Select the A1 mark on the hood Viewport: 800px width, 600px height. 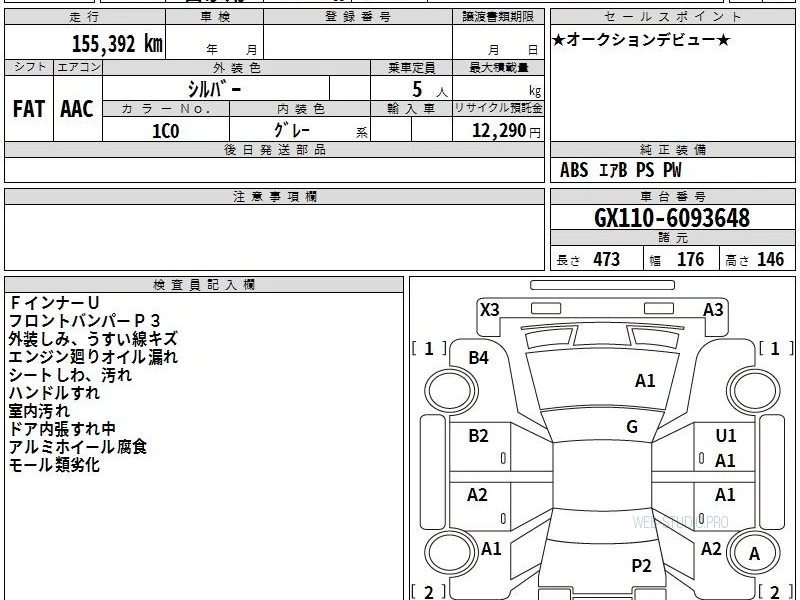(645, 381)
